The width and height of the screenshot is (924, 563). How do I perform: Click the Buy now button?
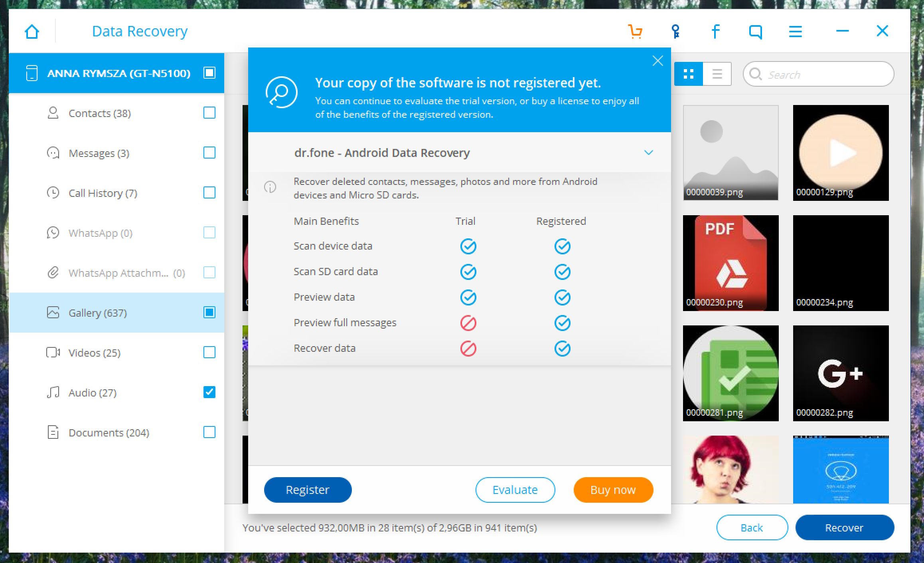coord(613,490)
